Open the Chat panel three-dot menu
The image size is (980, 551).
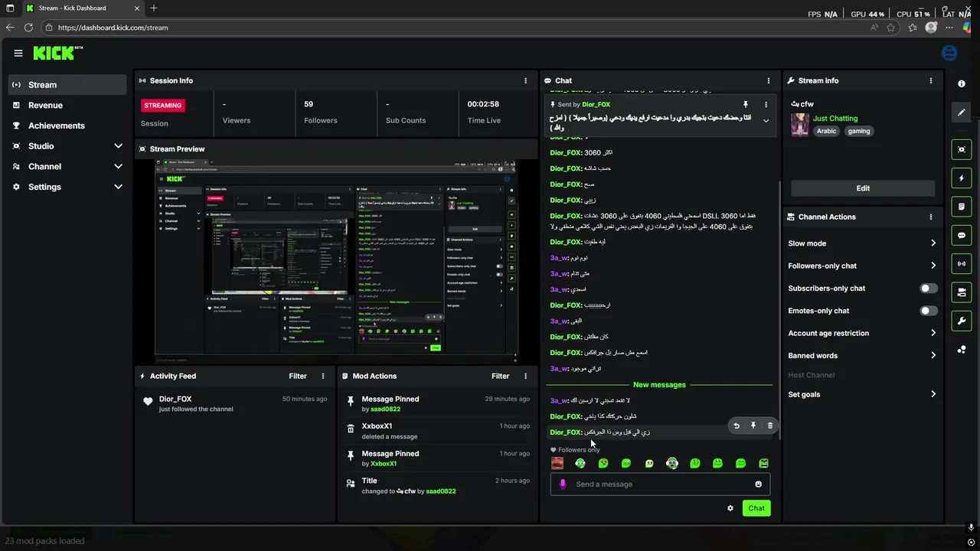click(769, 80)
